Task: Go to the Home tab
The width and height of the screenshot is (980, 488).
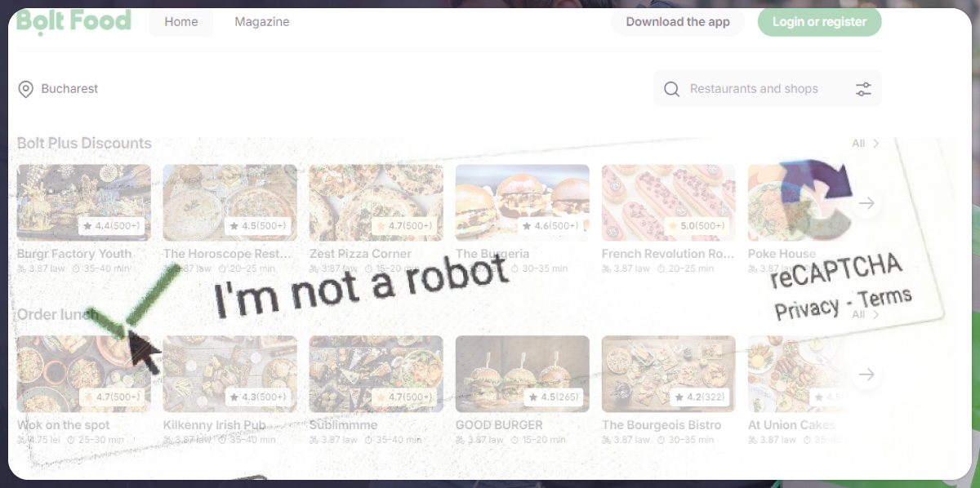Action: click(180, 22)
